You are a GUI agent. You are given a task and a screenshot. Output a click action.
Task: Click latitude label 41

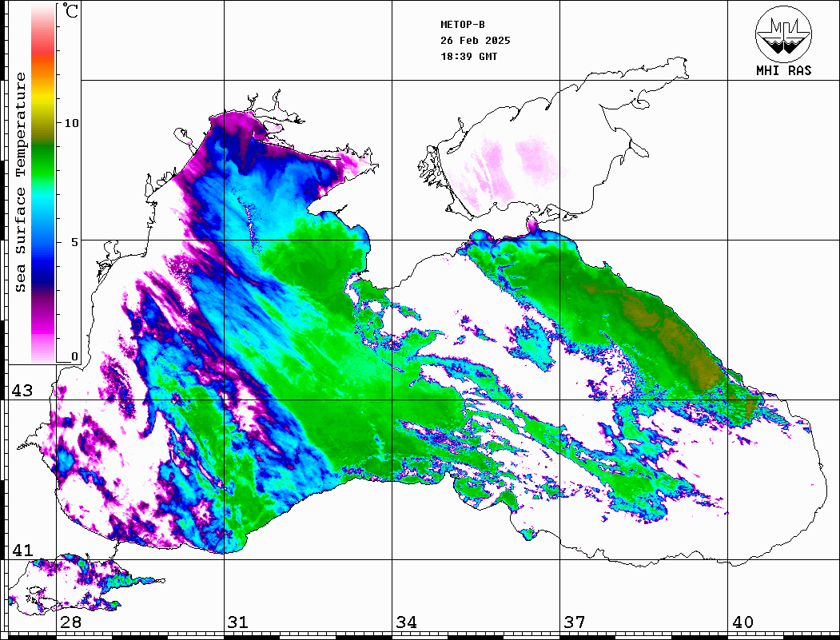[22, 550]
